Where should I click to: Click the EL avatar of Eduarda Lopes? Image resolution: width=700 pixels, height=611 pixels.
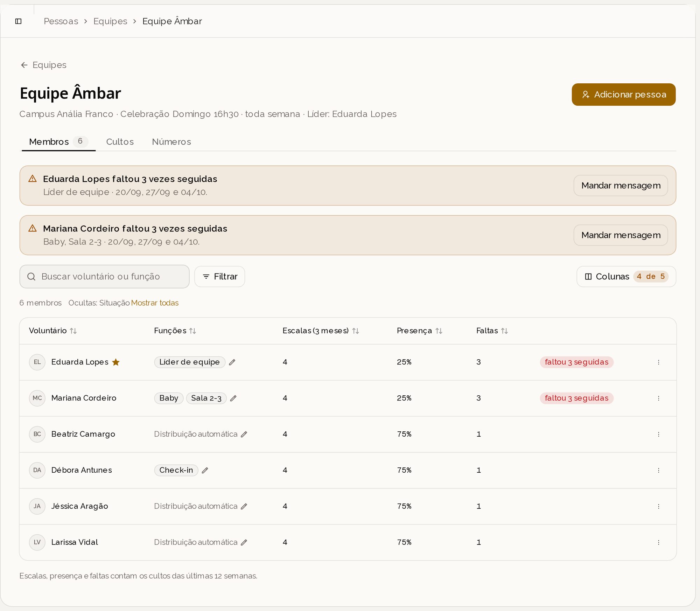(x=37, y=362)
